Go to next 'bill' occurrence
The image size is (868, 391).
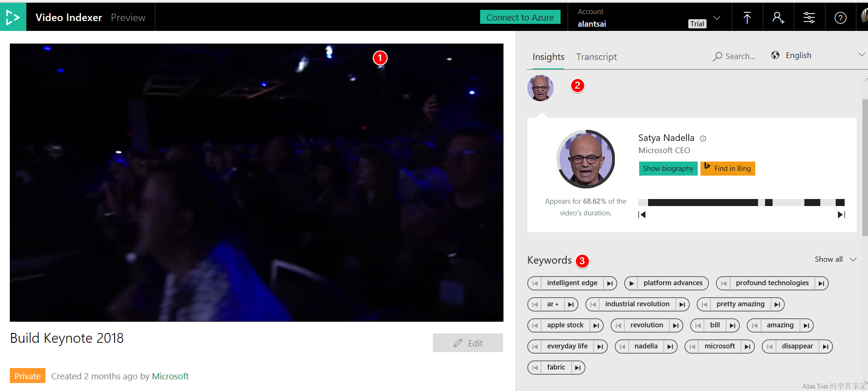[732, 325]
